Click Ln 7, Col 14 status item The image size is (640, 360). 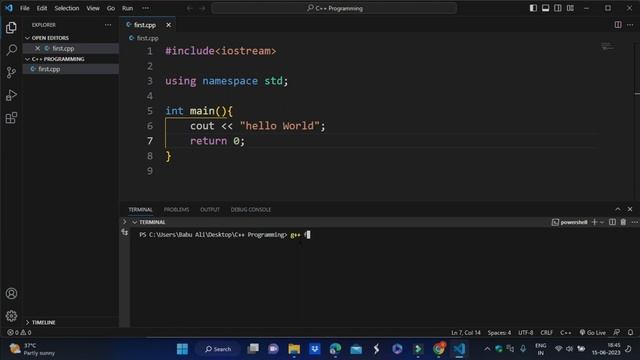click(x=466, y=333)
